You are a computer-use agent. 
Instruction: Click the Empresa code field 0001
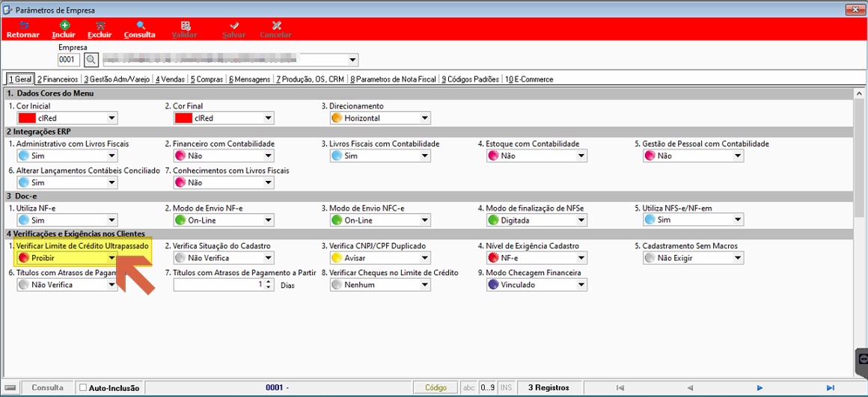tap(69, 60)
